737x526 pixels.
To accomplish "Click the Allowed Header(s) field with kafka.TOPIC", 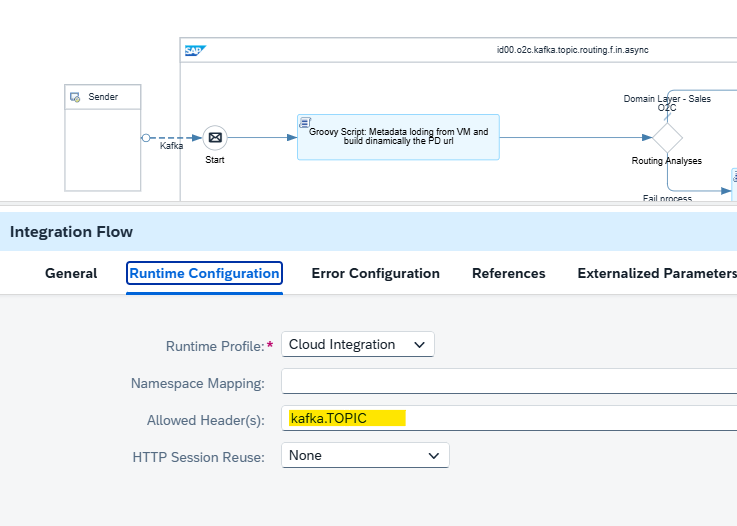I will (x=509, y=418).
